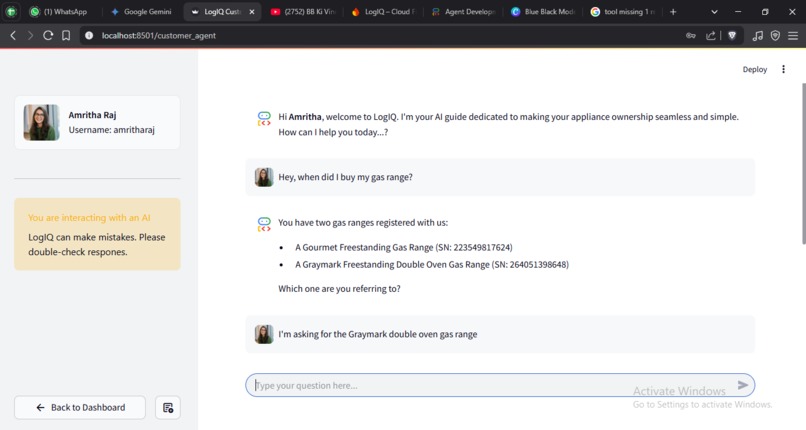The height and width of the screenshot is (430, 806).
Task: Click 'Gourmet Freestanding Gas Range' list item
Action: click(x=404, y=247)
